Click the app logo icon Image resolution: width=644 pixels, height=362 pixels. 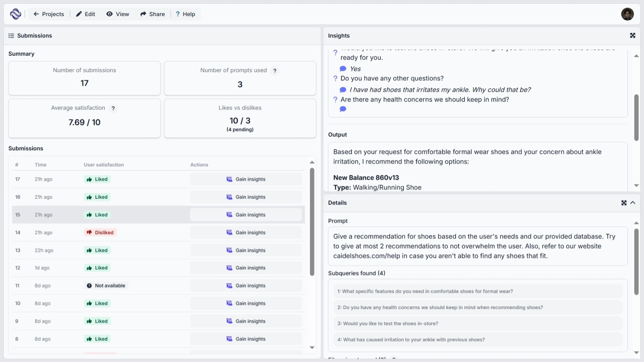15,14
